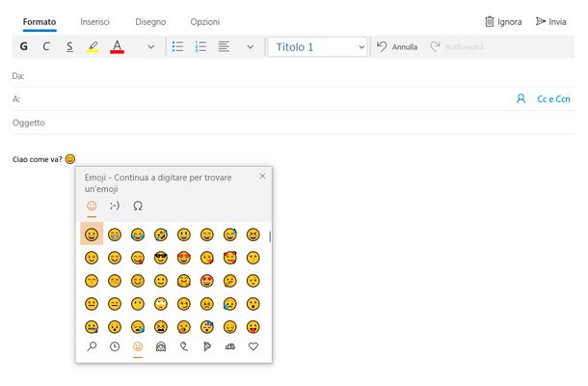Insert the heart eyes emoji
This screenshot has width=588, height=386.
(x=184, y=258)
